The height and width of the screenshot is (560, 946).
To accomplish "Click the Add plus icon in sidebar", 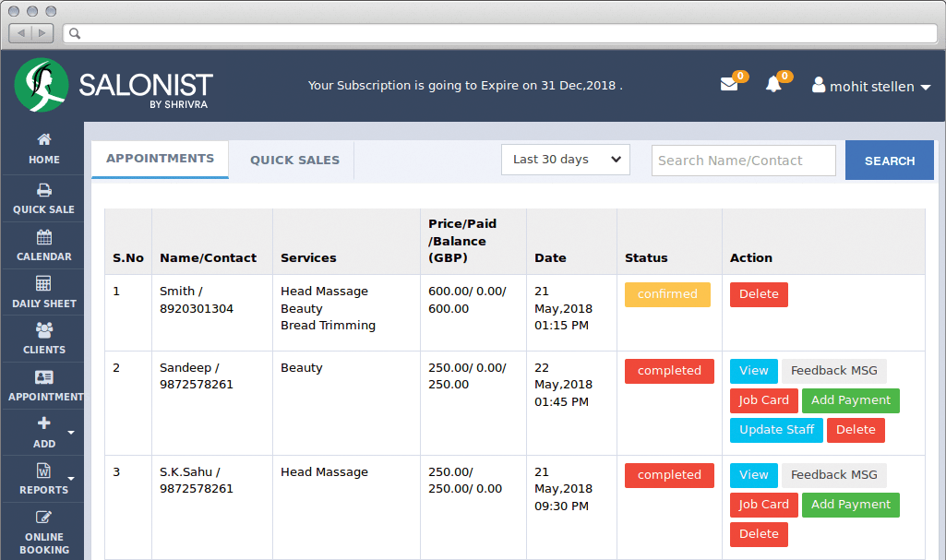I will (x=44, y=423).
